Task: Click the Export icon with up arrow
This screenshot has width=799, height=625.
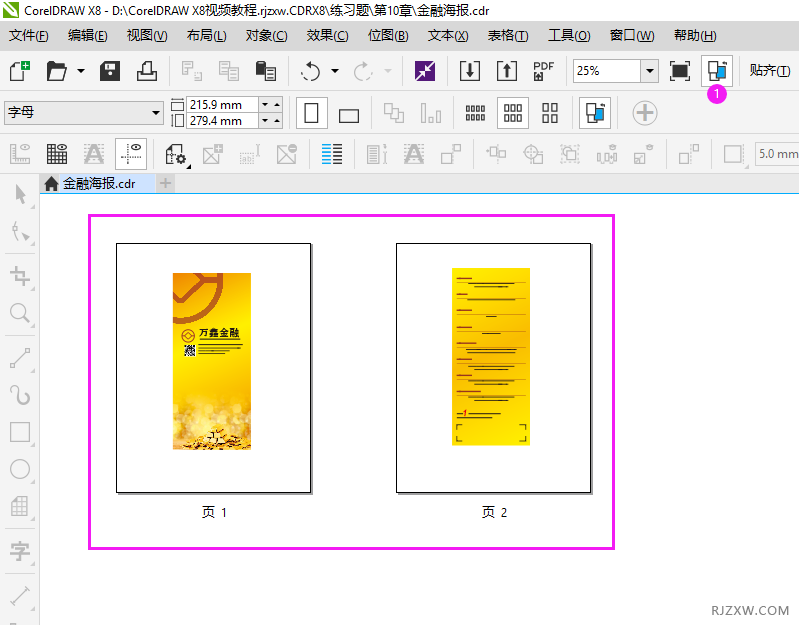Action: 506,71
